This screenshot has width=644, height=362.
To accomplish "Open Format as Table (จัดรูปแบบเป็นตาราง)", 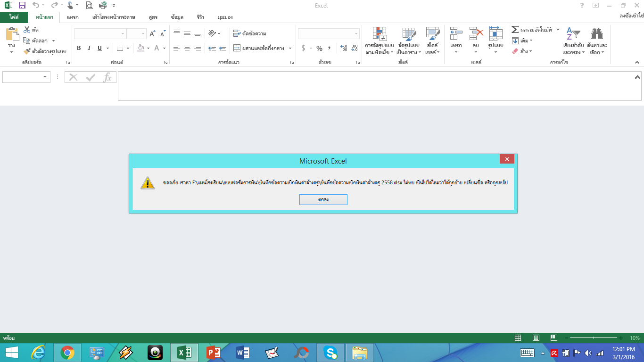I will click(408, 41).
